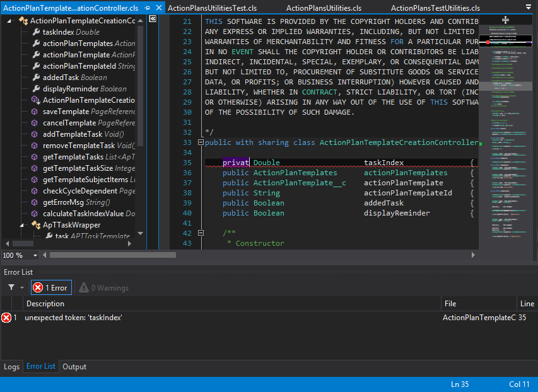Click method cube icon beside saveTemplate
538x392 pixels.
pos(34,112)
